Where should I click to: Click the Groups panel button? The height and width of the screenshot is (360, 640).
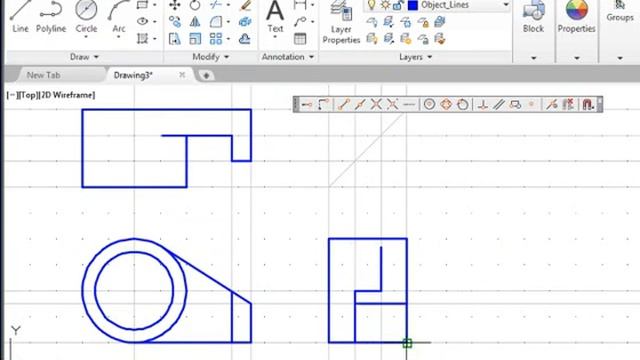coord(620,11)
